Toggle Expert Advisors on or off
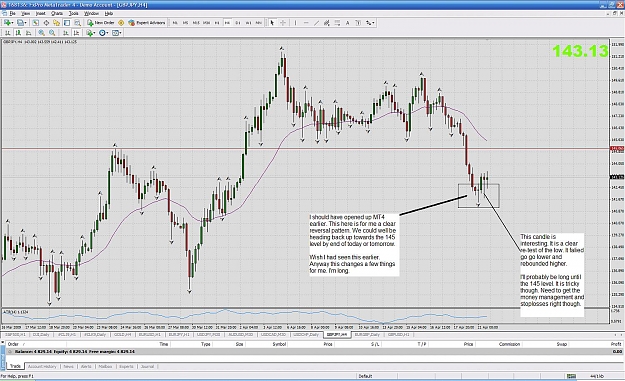 (x=146, y=23)
